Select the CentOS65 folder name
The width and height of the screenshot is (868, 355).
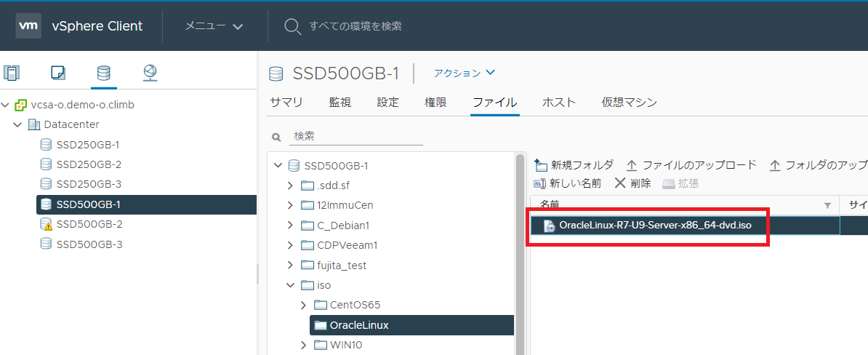pos(355,305)
